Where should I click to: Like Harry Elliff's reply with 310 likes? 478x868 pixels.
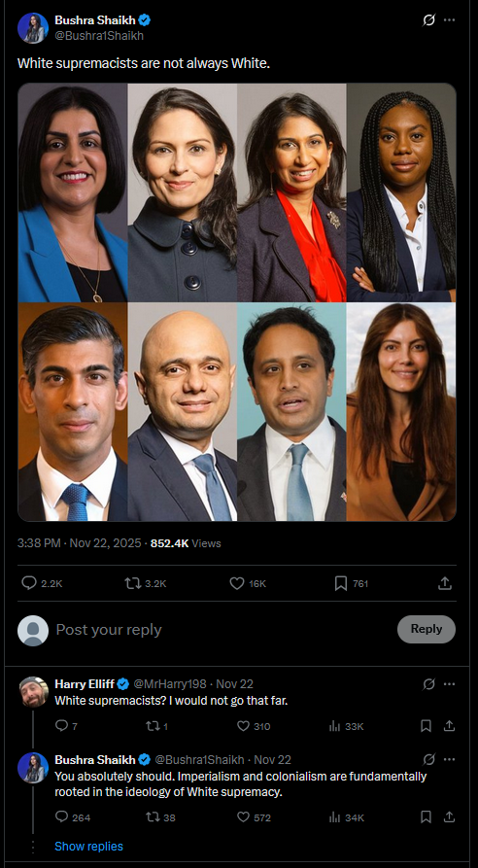tap(243, 726)
